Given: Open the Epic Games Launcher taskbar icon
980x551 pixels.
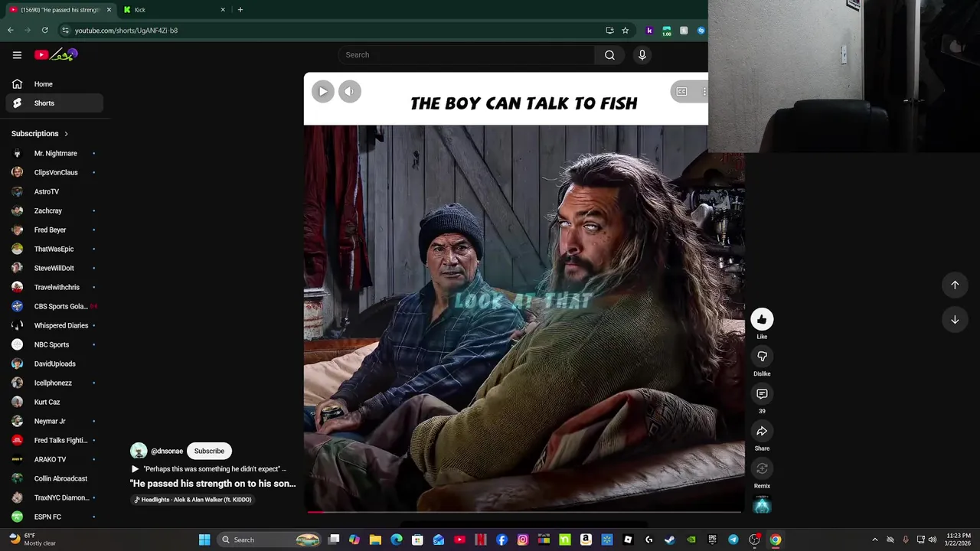Looking at the screenshot, I should 712,540.
